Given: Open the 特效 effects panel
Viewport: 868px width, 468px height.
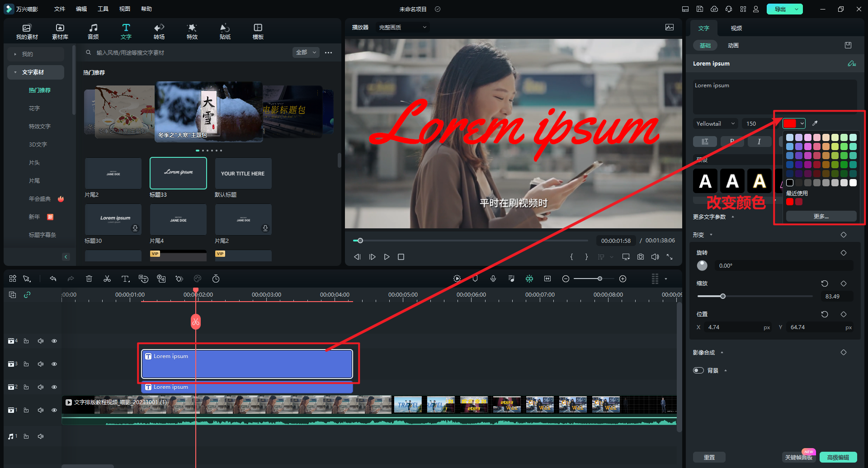Looking at the screenshot, I should coord(192,32).
